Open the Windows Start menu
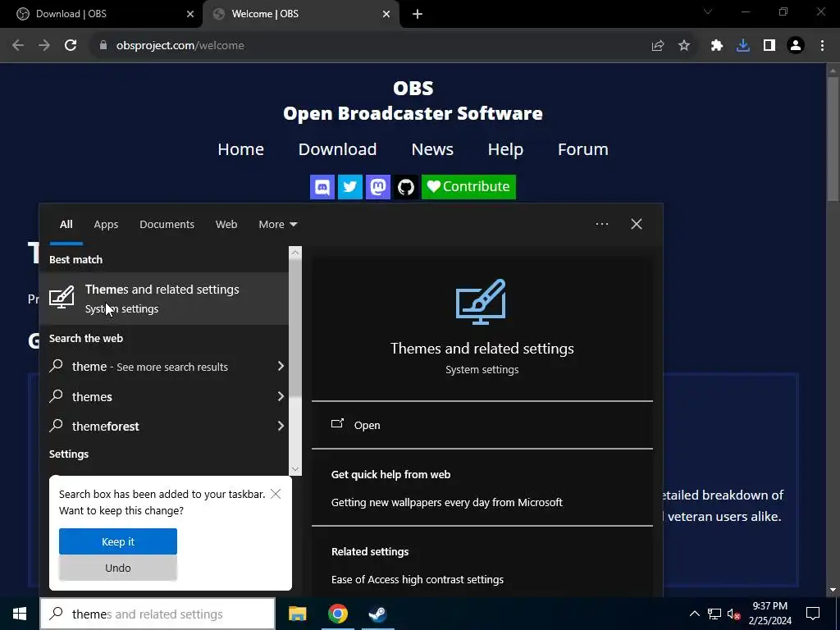 click(20, 614)
